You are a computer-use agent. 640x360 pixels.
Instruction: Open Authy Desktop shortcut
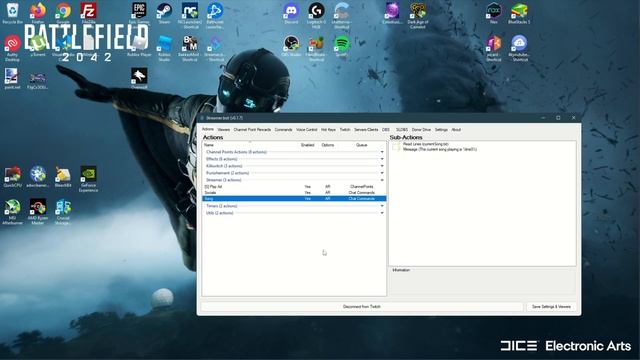pos(12,48)
